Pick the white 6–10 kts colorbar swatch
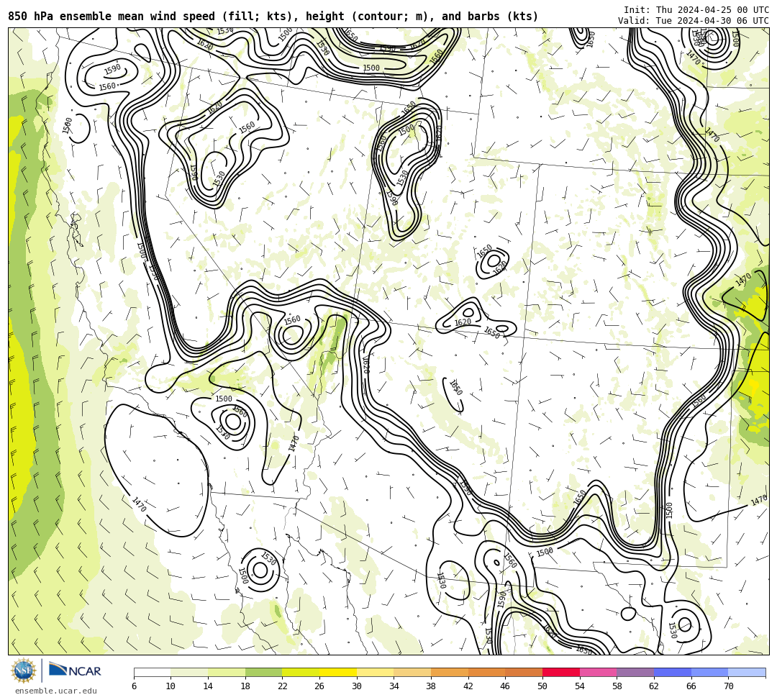Screen dimensions: 777x700 152,672
